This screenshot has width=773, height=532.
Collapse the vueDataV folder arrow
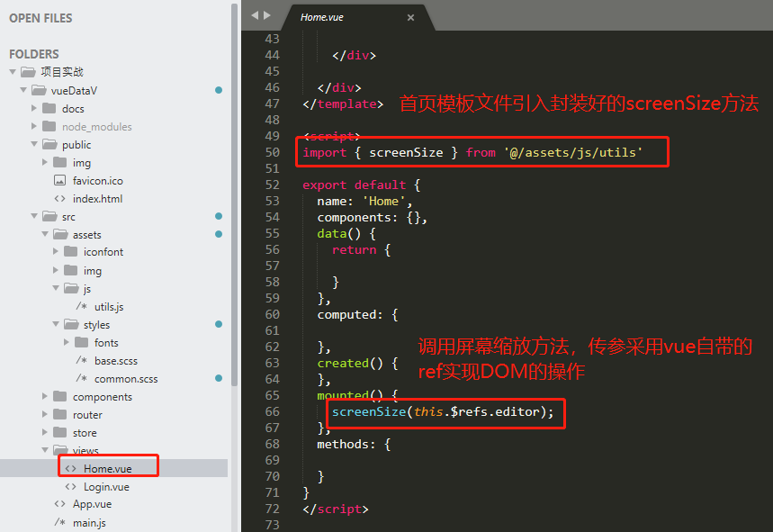tap(23, 90)
